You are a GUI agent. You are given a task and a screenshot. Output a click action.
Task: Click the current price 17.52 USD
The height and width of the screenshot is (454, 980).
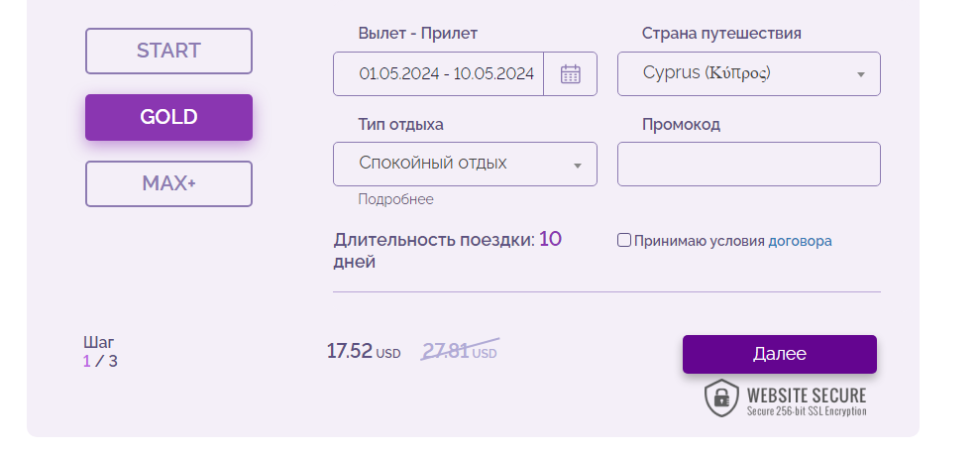click(363, 351)
